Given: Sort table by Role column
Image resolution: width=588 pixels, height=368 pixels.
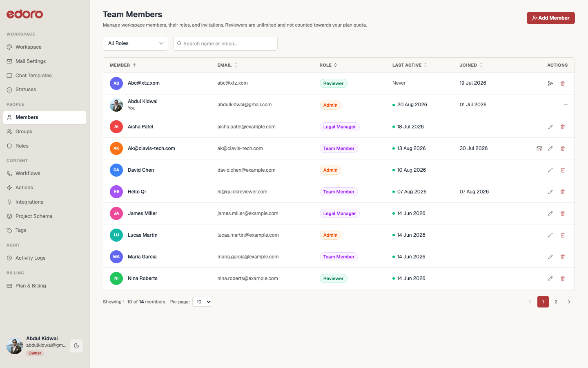Looking at the screenshot, I should tap(328, 65).
